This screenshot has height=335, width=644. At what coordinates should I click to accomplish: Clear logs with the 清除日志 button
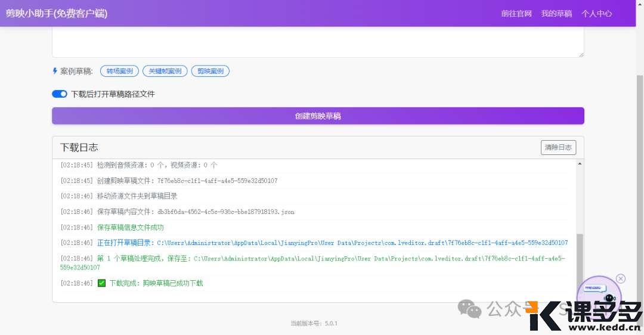[558, 147]
